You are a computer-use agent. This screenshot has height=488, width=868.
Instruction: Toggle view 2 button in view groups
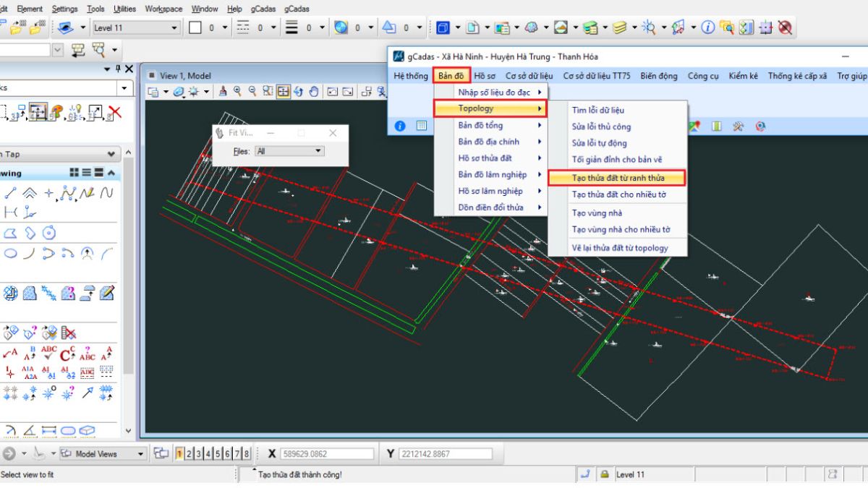190,453
